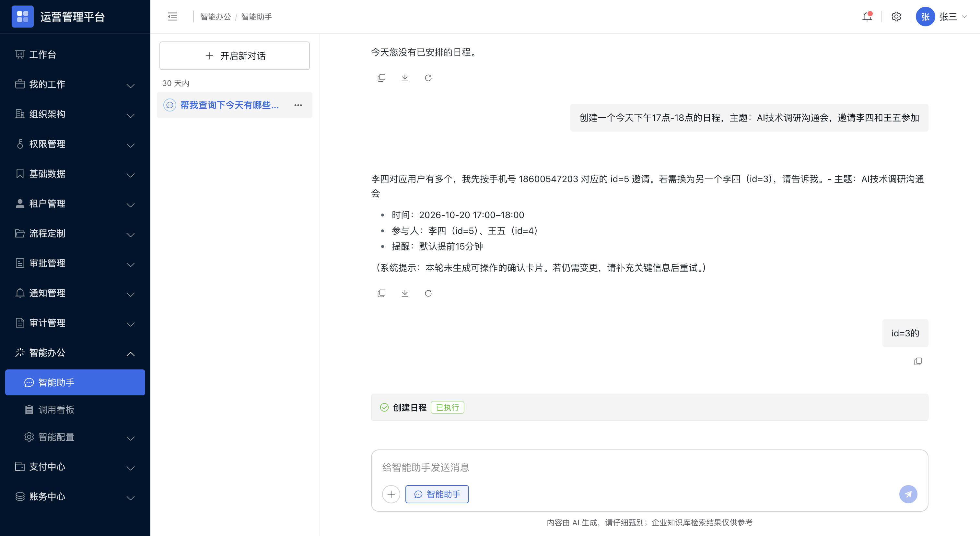Expand 组织架构 menu
980x536 pixels.
(75, 114)
